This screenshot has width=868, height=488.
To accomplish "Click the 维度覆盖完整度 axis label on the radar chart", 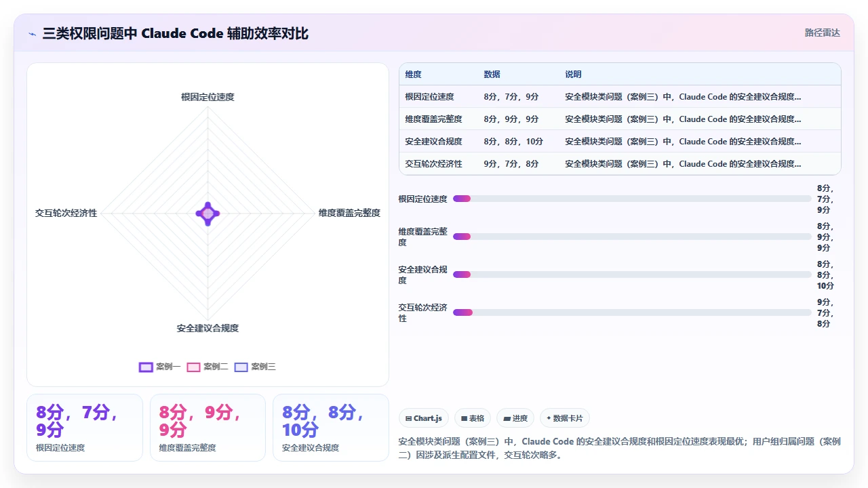I will [350, 213].
